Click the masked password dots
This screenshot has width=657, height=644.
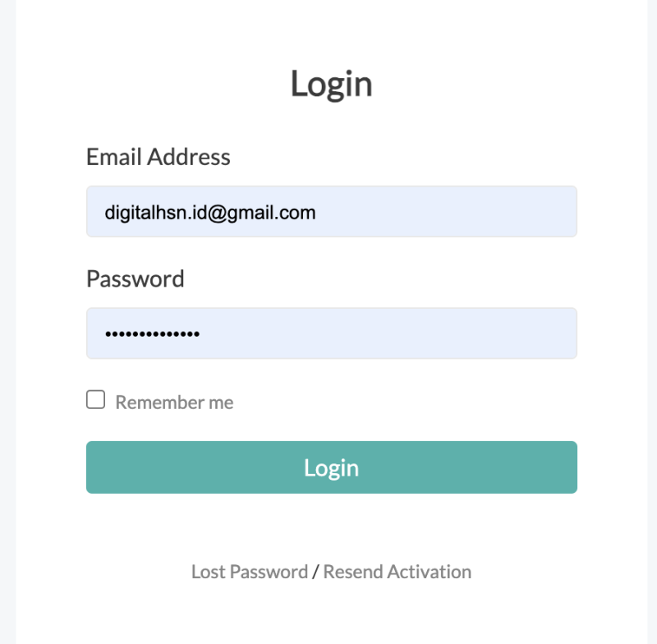click(x=152, y=334)
